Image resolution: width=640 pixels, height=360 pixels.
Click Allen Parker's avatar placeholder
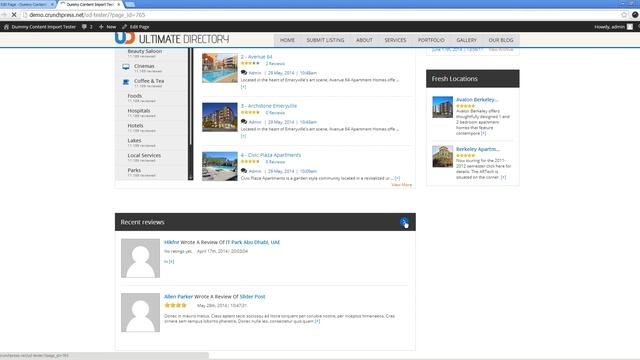coord(140,312)
